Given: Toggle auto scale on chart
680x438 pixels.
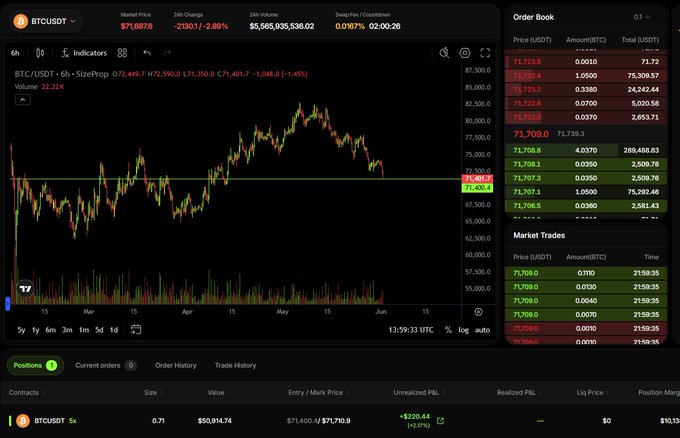Looking at the screenshot, I should click(x=482, y=330).
